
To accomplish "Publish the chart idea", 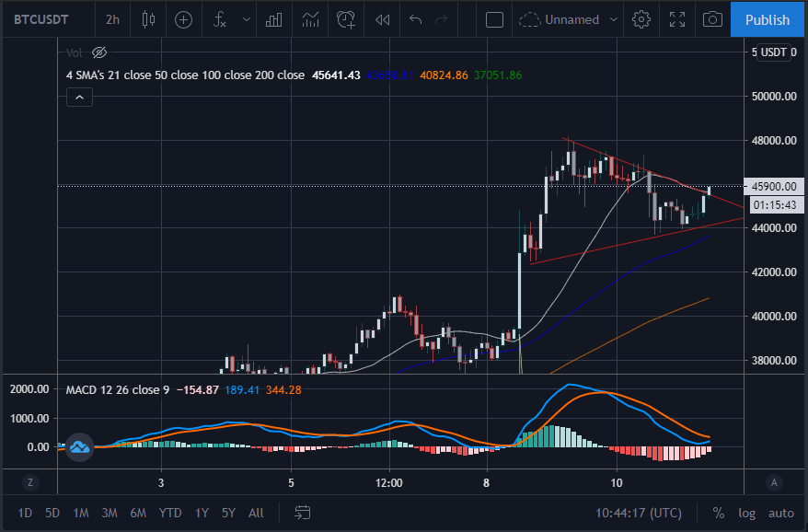I will (768, 19).
